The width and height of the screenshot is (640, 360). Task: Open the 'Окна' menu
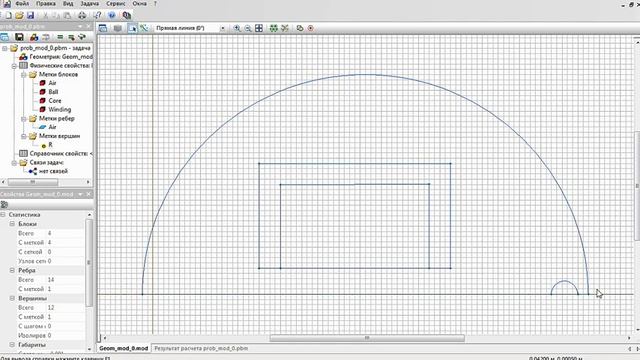(139, 3)
